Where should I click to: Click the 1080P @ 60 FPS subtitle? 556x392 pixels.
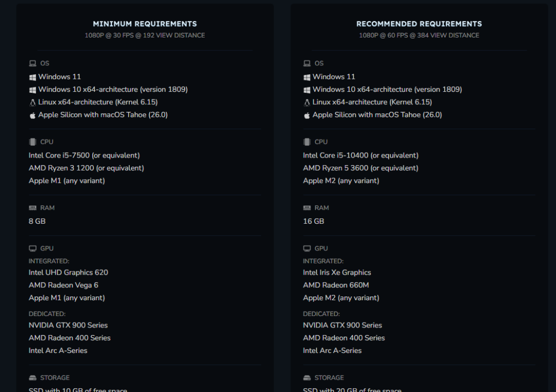tap(419, 35)
